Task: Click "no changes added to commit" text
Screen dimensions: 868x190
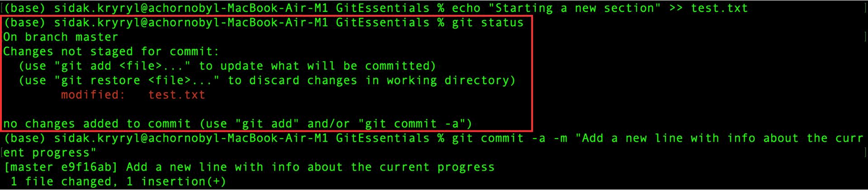Action: 97,124
